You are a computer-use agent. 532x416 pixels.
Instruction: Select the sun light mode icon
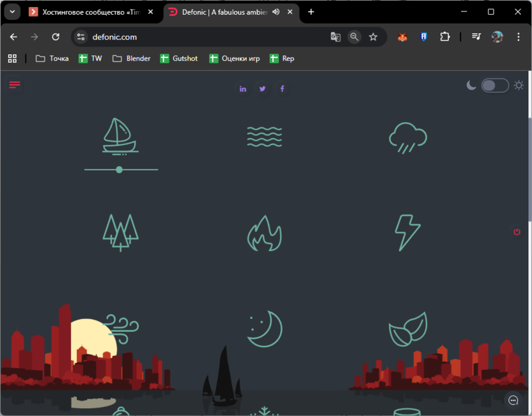click(519, 85)
